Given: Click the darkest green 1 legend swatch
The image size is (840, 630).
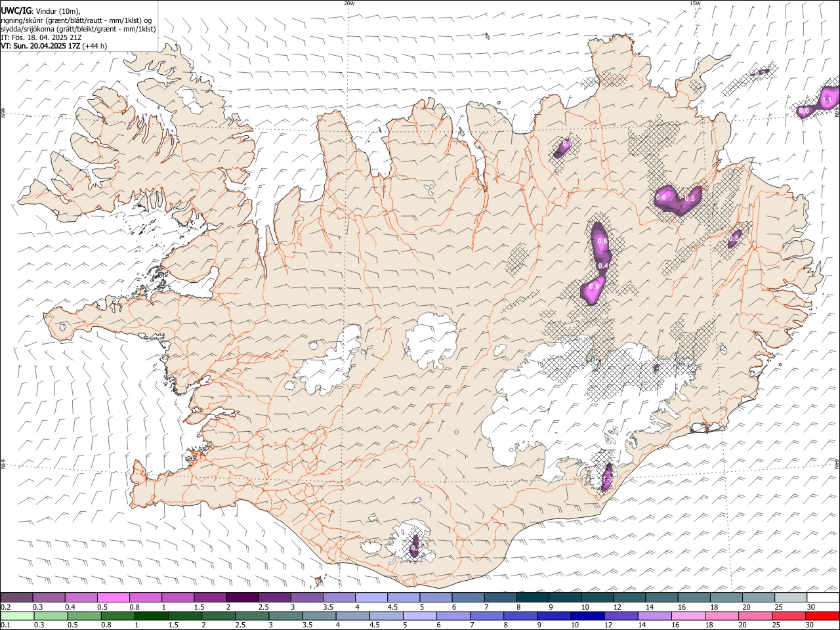Looking at the screenshot, I should pos(152,616).
